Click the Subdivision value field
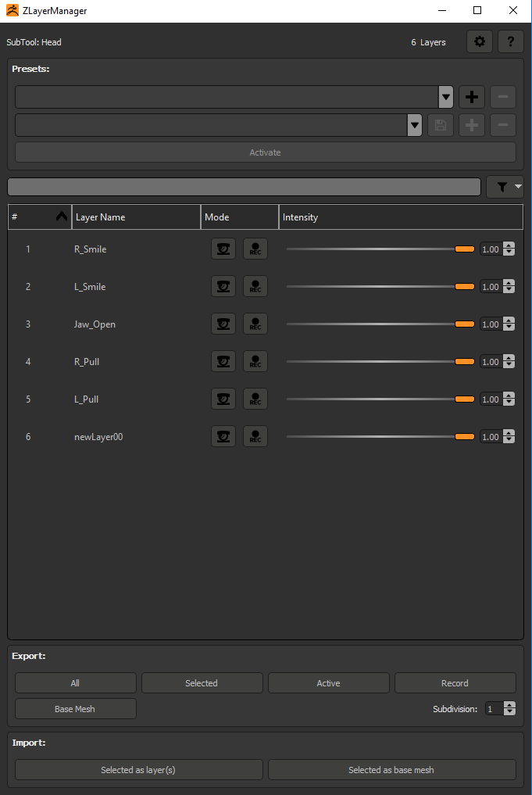This screenshot has width=532, height=795. 495,709
